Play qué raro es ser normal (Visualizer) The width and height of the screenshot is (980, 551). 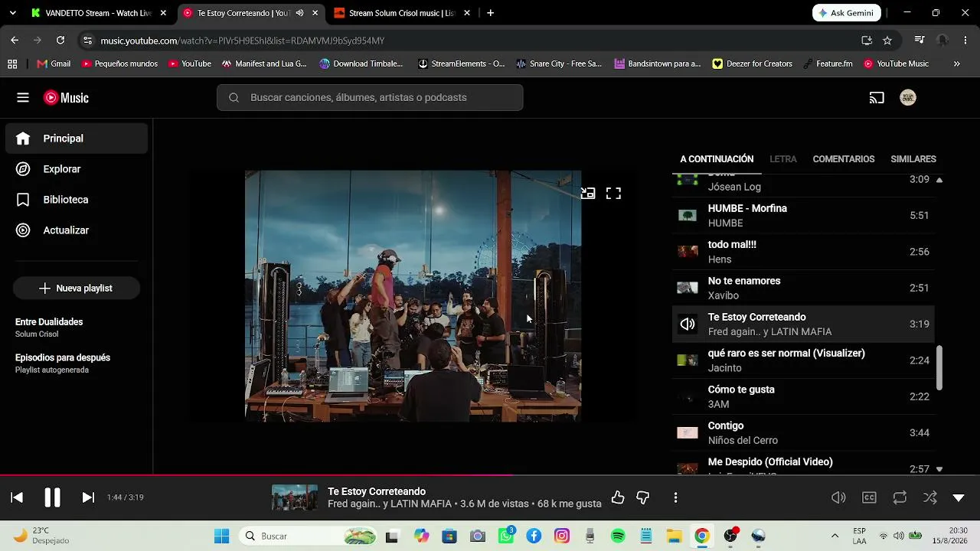(x=804, y=360)
